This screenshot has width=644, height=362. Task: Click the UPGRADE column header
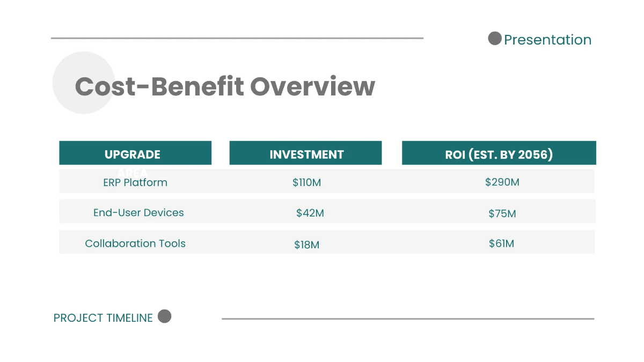pyautogui.click(x=133, y=154)
